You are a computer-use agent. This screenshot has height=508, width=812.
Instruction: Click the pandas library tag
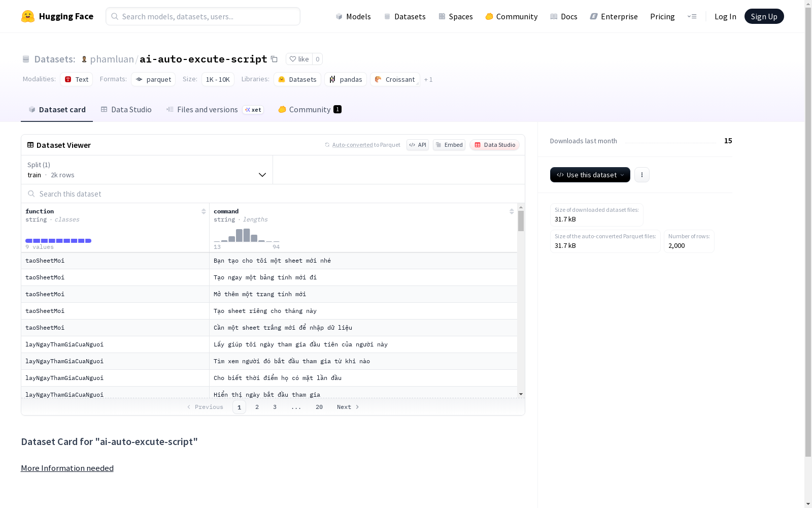click(346, 79)
